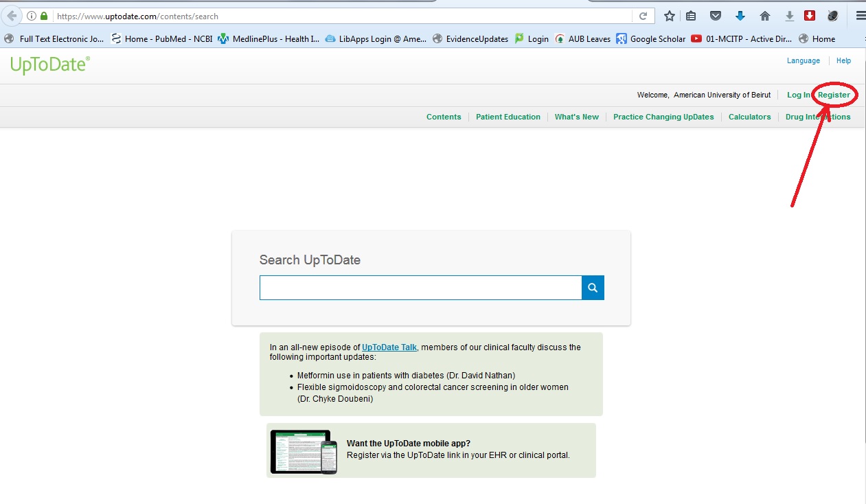Save page to Pocket icon
Screen dimensions: 866x504
[716, 16]
